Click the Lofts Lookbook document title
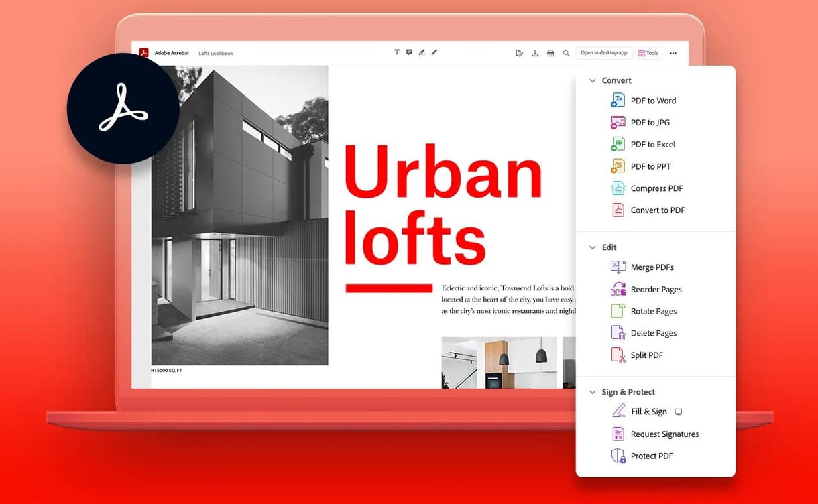 tap(216, 53)
